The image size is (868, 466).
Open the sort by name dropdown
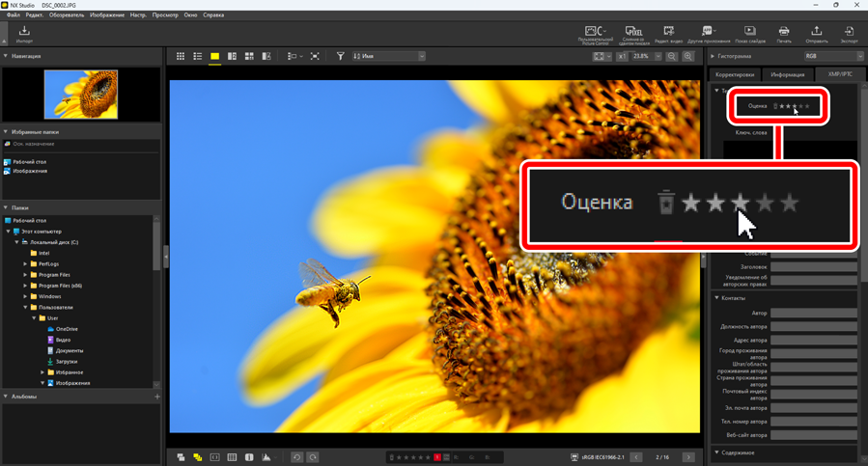(x=388, y=57)
